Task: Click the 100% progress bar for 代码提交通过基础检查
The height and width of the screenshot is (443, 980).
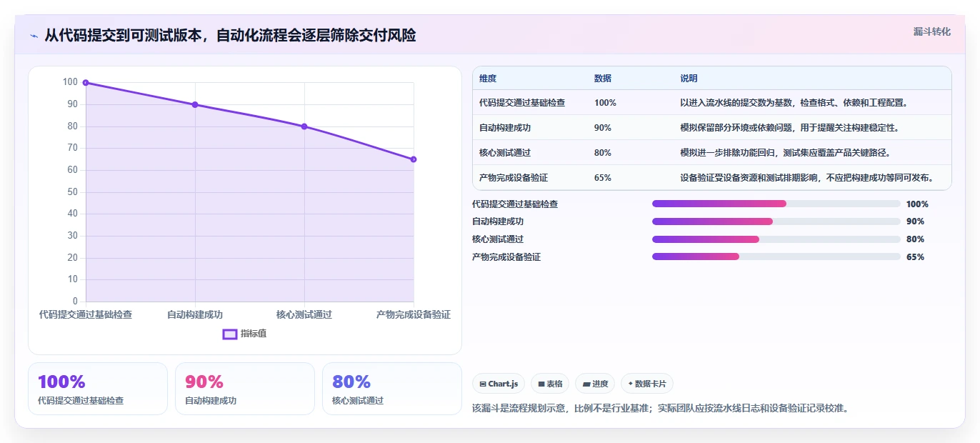Action: (776, 204)
